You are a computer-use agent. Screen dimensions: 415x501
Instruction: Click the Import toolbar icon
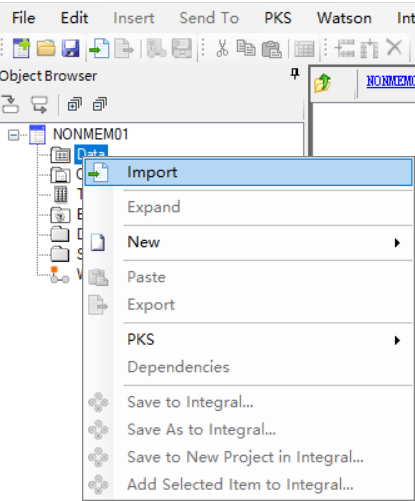(x=99, y=48)
